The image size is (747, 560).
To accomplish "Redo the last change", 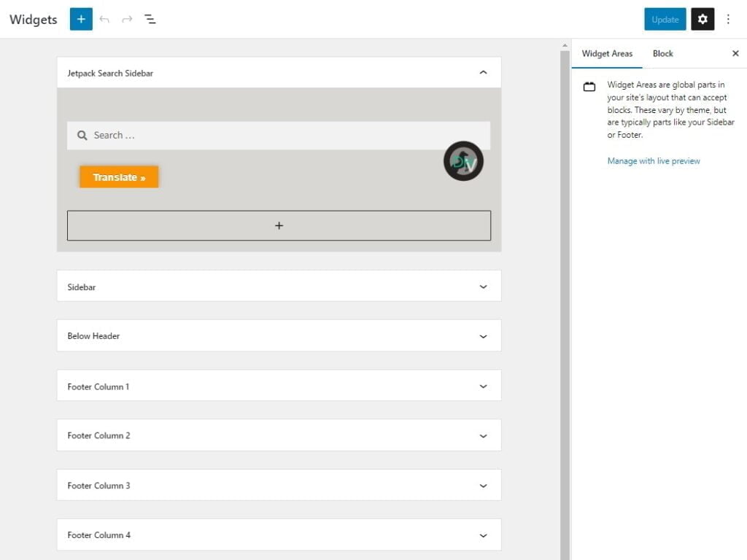I will pyautogui.click(x=127, y=19).
